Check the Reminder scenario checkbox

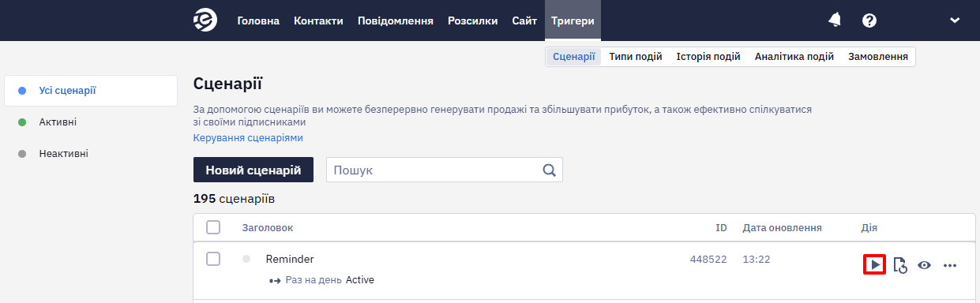(213, 259)
